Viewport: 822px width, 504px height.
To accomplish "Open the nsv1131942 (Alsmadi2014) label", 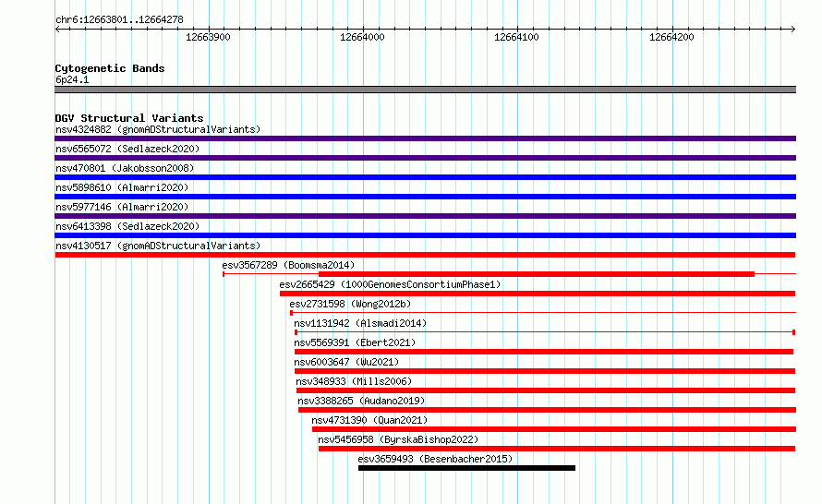I will pyautogui.click(x=360, y=323).
